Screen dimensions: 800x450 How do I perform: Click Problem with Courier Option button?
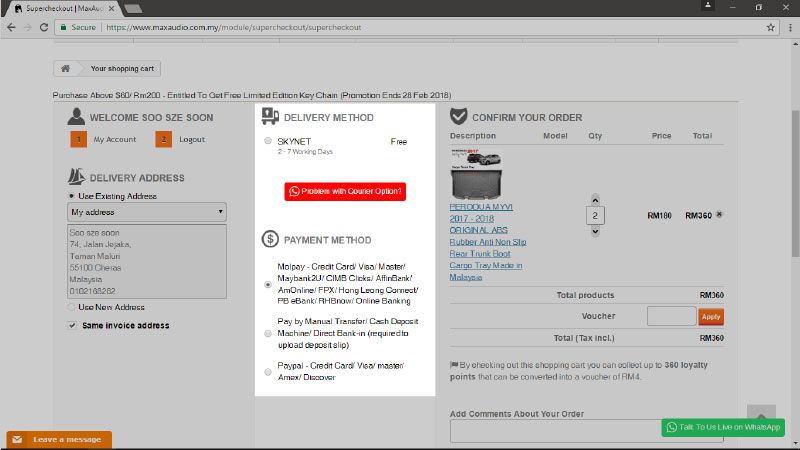coord(346,191)
